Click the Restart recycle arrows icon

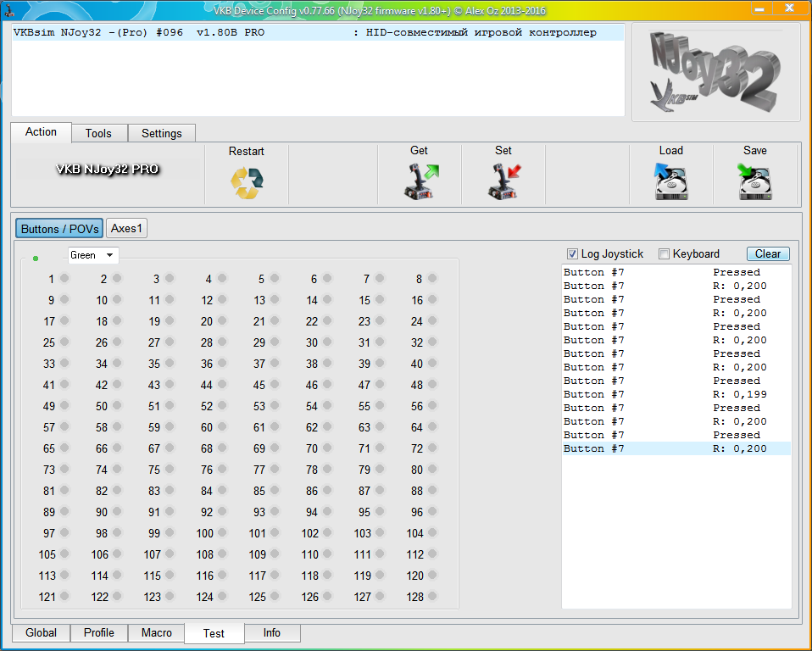pos(247,183)
